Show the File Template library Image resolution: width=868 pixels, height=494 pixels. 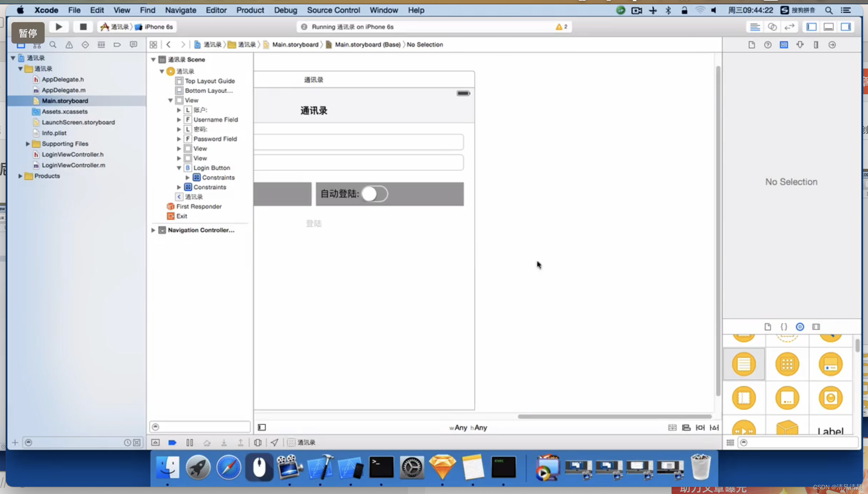coord(768,327)
